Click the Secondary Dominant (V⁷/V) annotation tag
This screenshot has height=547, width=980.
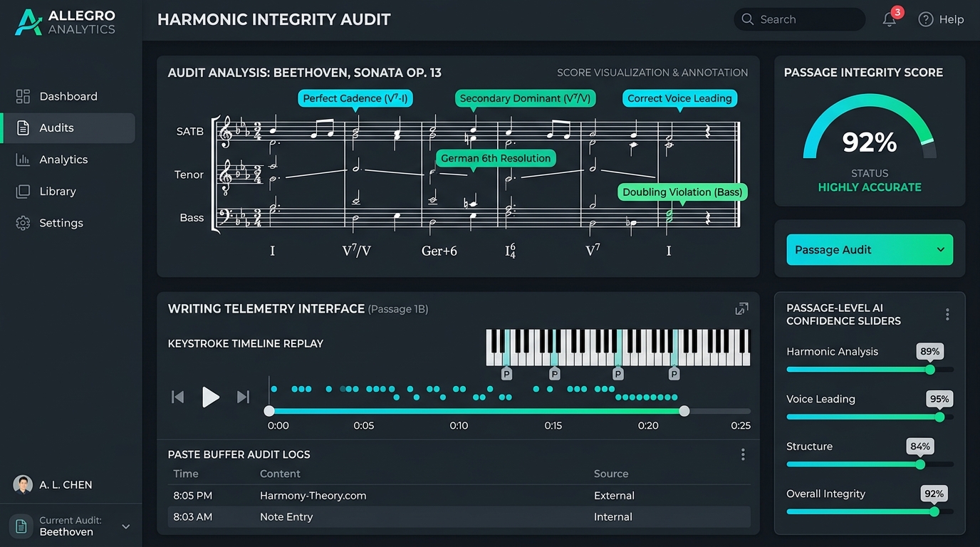[x=526, y=98]
